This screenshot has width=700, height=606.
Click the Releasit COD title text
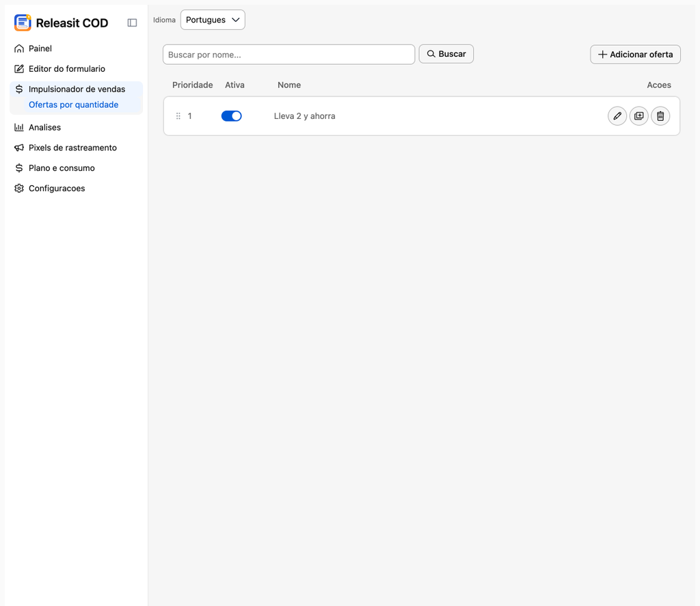pos(72,23)
